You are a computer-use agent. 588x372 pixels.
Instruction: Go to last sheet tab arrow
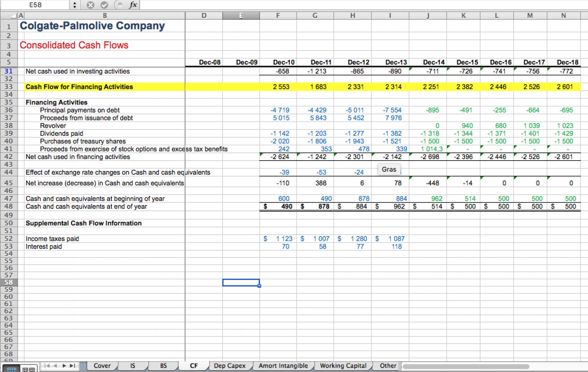click(73, 366)
